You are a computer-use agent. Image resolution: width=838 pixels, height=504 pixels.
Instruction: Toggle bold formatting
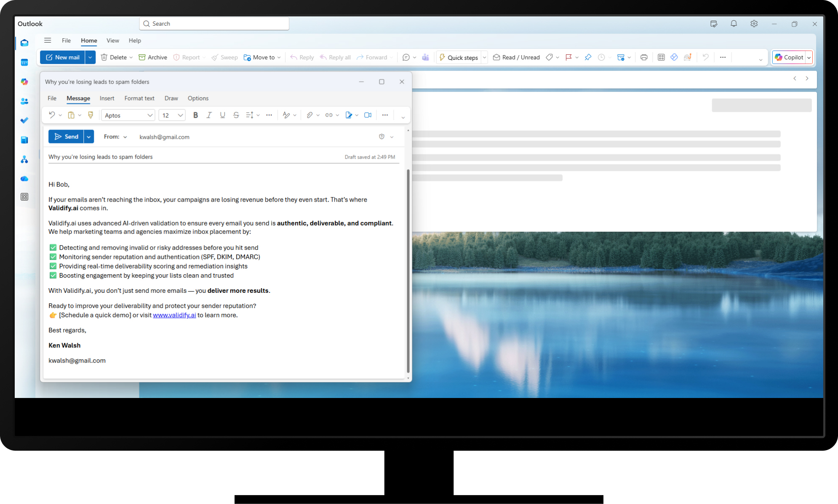click(195, 115)
